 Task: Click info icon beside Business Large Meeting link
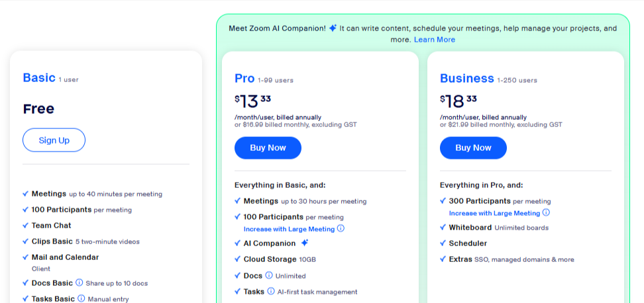[x=546, y=212]
